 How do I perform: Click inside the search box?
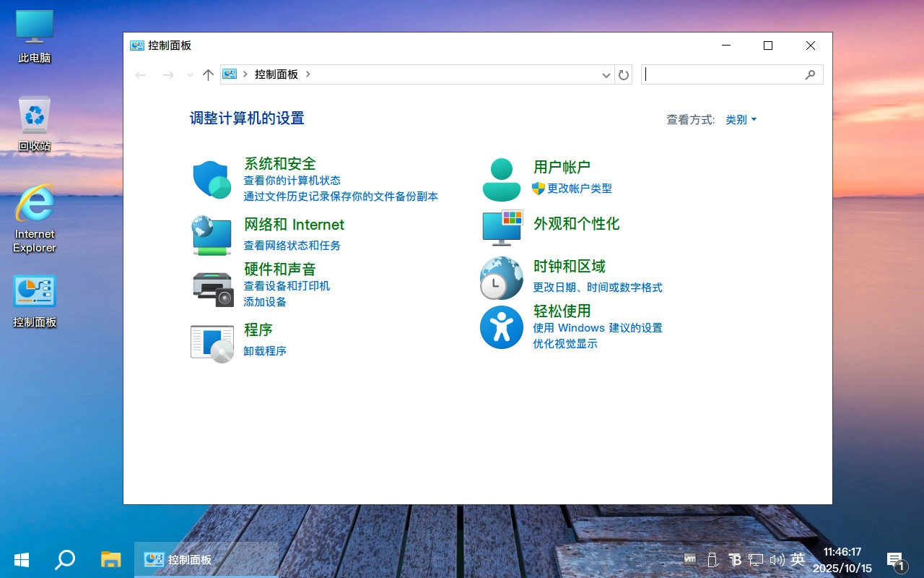(x=729, y=74)
